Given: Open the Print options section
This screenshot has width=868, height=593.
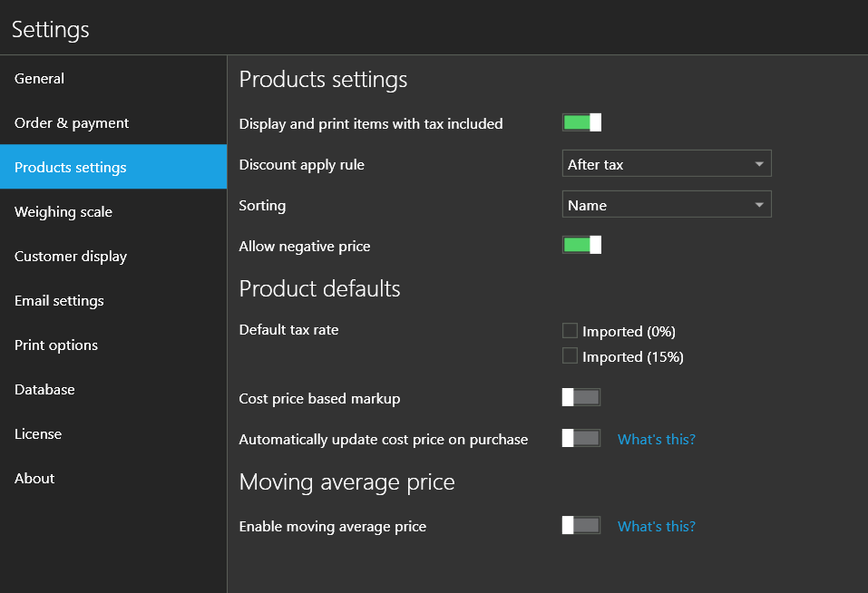Looking at the screenshot, I should [x=56, y=345].
